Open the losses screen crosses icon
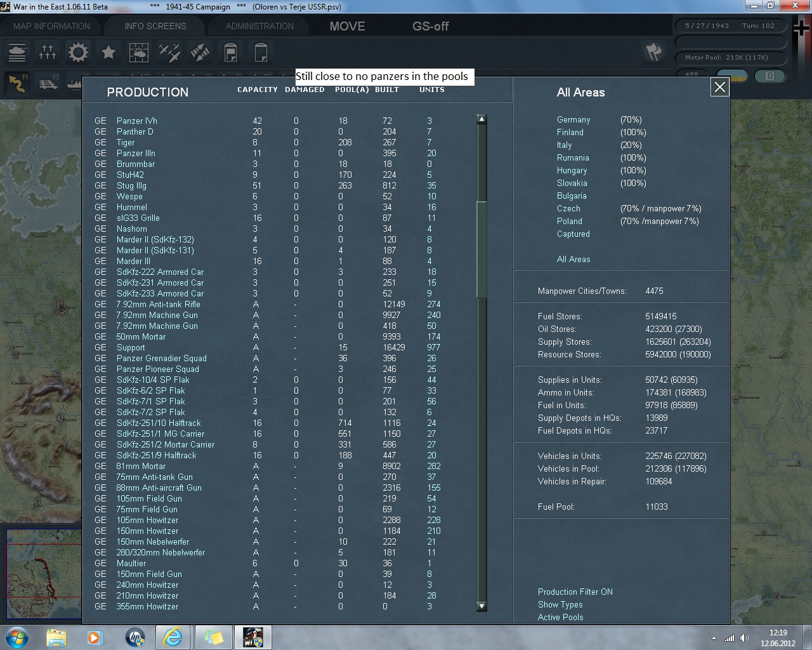 coord(48,52)
